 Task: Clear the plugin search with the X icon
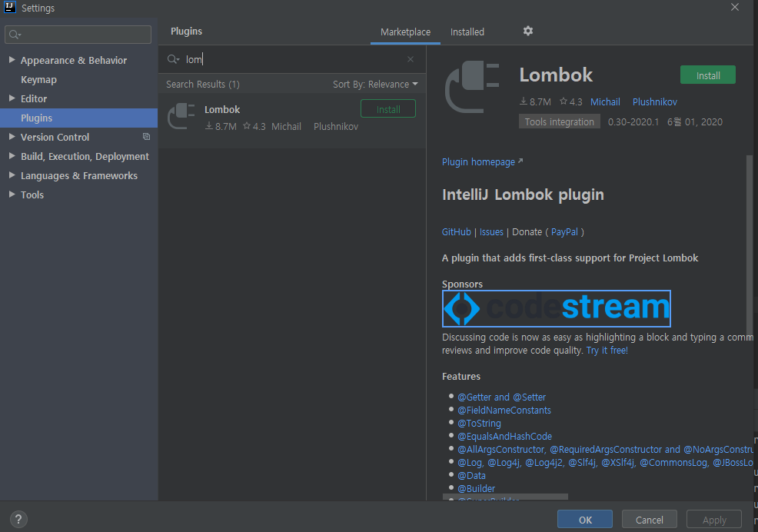pyautogui.click(x=411, y=59)
